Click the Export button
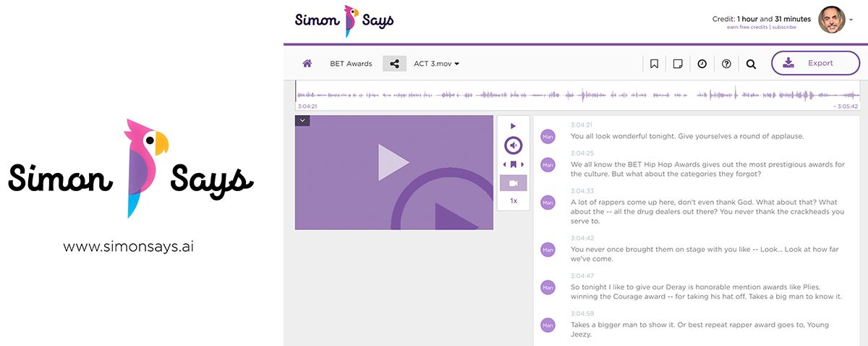868x346 pixels. point(815,63)
